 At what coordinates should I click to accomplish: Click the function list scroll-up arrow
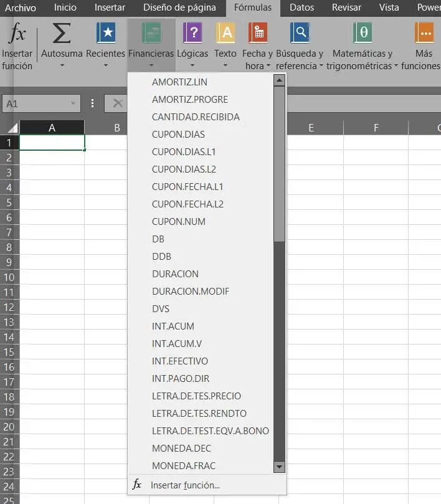[279, 80]
